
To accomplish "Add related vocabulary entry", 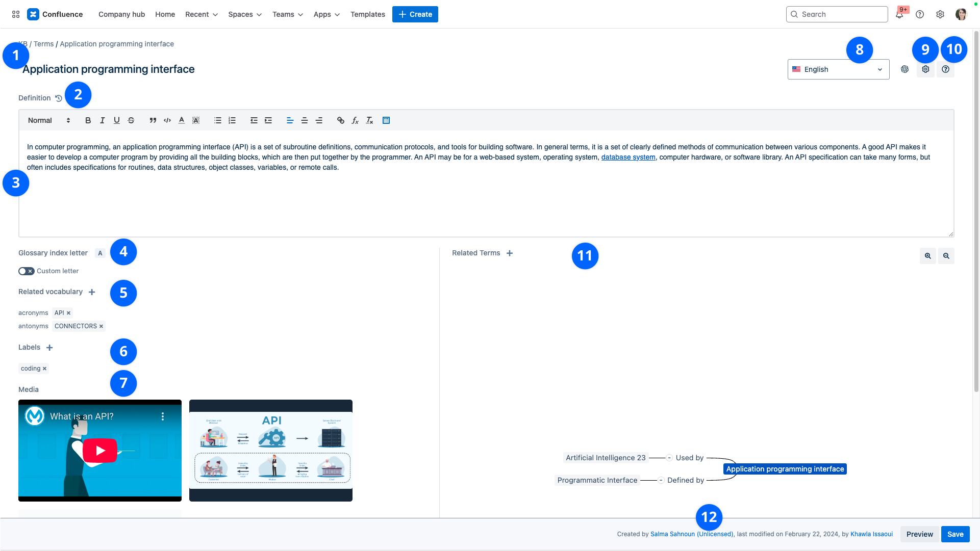I will pyautogui.click(x=92, y=292).
